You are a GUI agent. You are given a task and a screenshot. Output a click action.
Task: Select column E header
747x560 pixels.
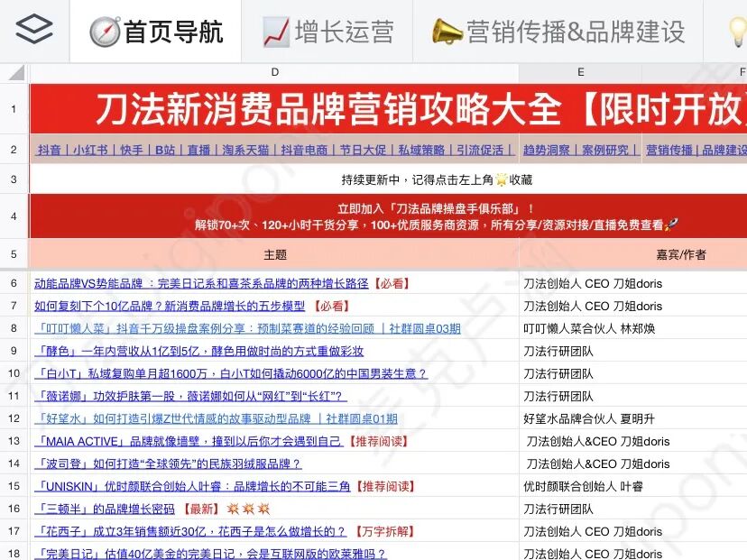tap(580, 72)
